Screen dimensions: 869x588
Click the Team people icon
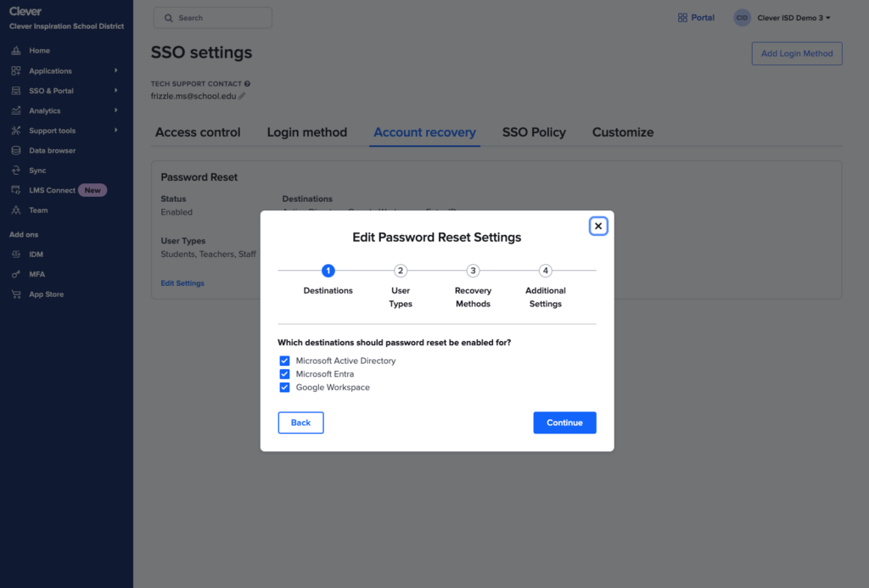(16, 210)
